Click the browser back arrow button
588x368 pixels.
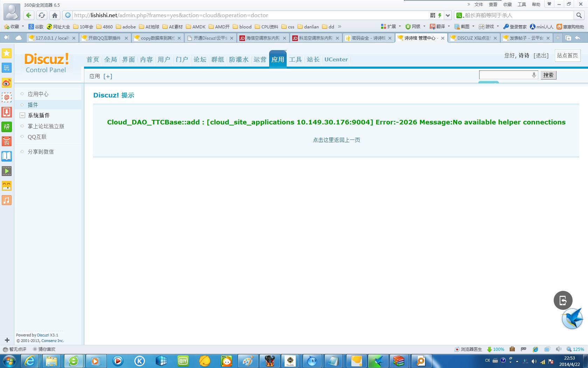[29, 15]
